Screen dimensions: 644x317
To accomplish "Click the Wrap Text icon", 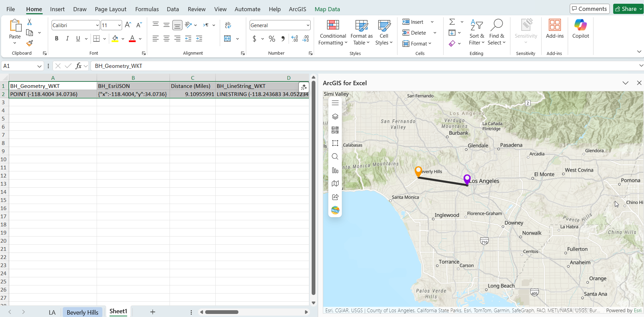I will click(228, 25).
